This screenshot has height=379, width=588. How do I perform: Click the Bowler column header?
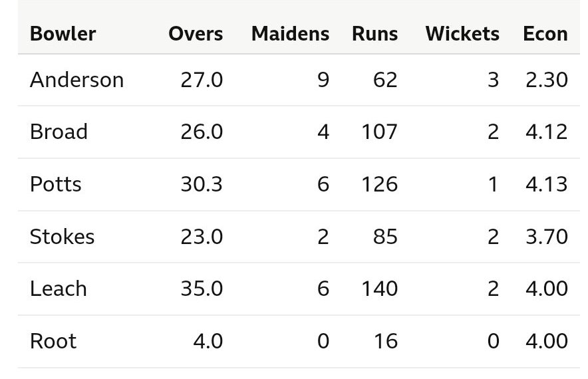63,34
